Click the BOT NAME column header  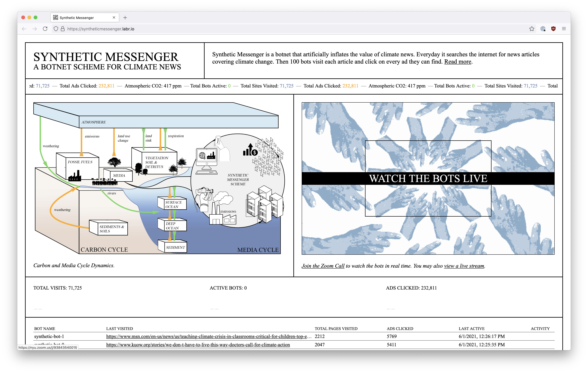45,329
